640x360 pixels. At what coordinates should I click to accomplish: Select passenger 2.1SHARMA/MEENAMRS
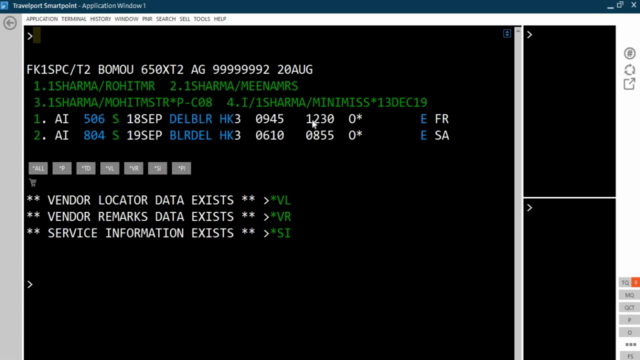pos(234,86)
